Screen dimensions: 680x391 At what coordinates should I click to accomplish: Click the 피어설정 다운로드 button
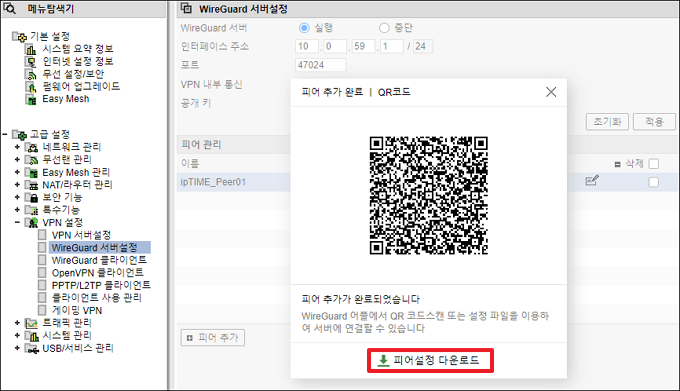tap(430, 361)
